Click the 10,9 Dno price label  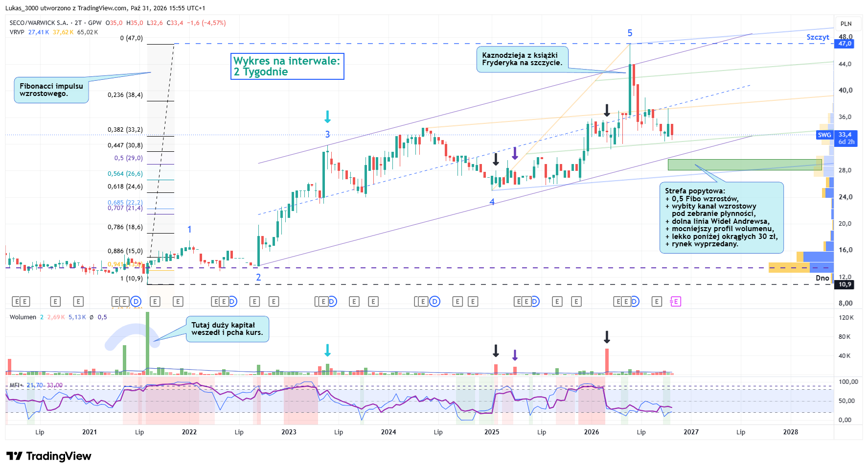[x=845, y=284]
